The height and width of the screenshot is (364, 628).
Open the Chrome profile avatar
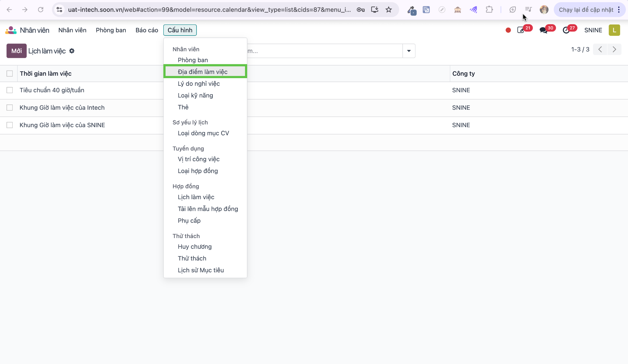pos(544,10)
